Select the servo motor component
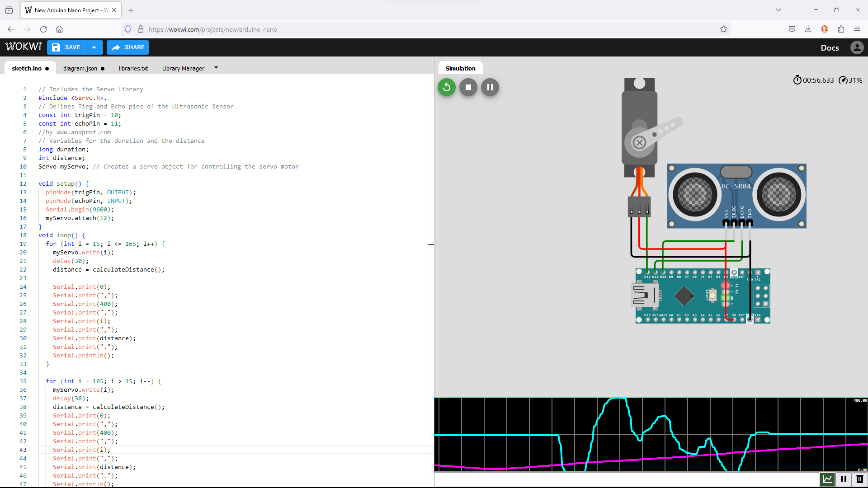The image size is (868, 488). point(640,127)
